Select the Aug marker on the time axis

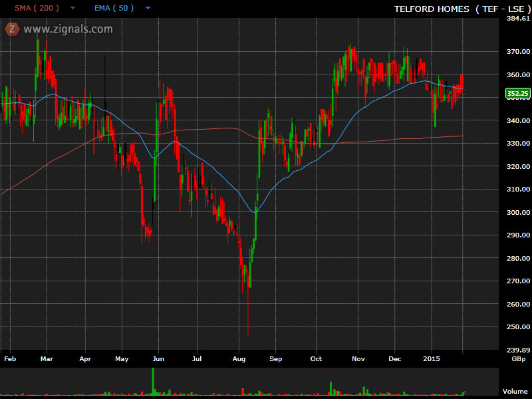point(239,359)
